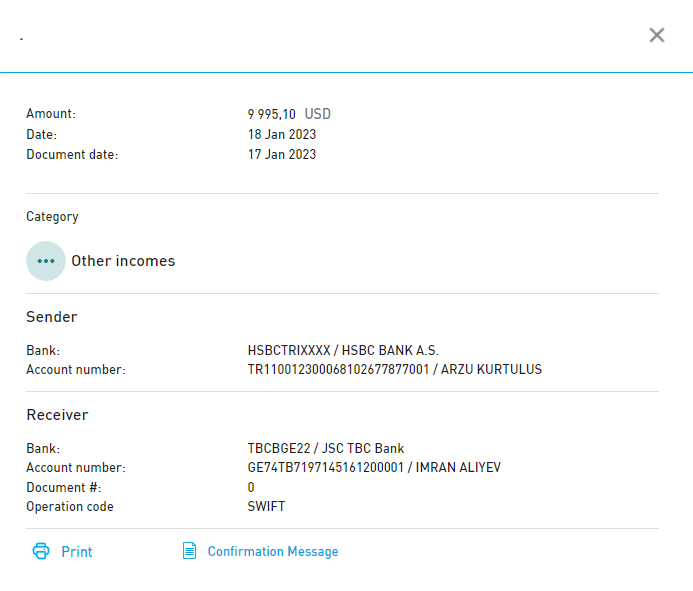Click the amount value 9 995,10
The image size is (693, 591).
tap(272, 114)
